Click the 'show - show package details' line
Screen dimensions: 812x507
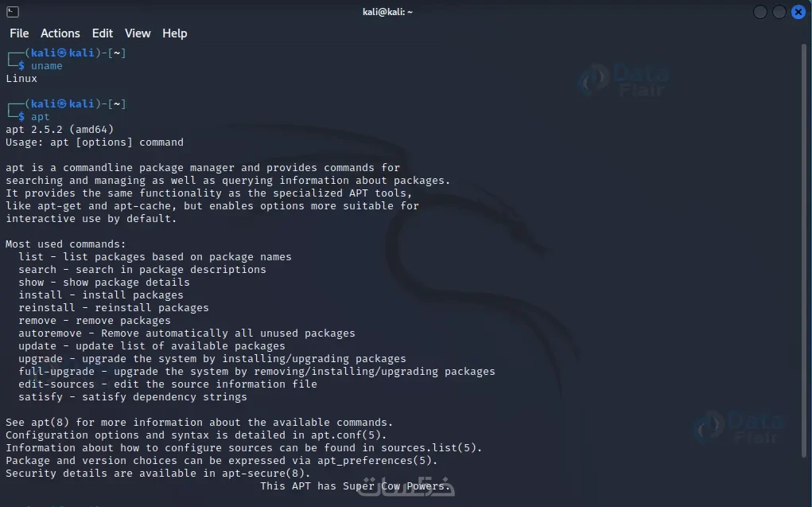point(104,282)
